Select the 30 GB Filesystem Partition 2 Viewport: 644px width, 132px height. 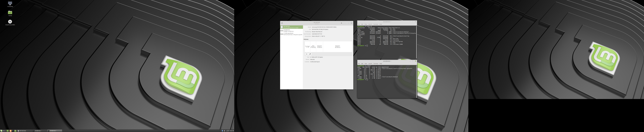[x=320, y=47]
